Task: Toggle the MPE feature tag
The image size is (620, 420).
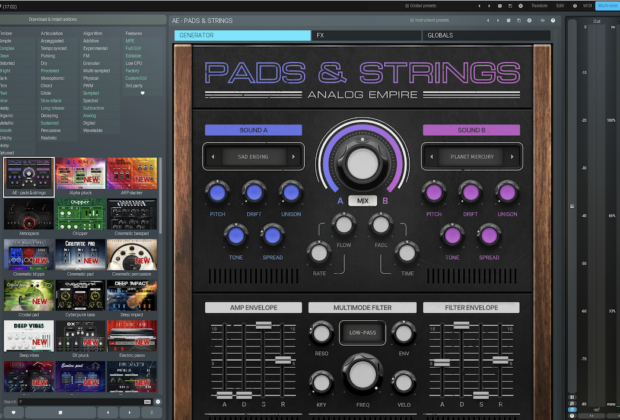Action: click(130, 41)
